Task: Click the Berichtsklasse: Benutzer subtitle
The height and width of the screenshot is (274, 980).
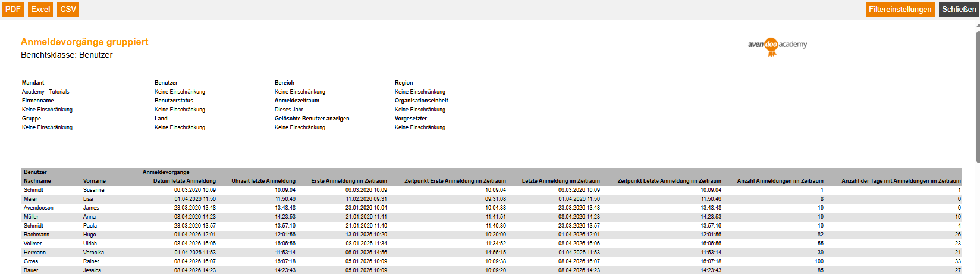Action: (x=67, y=55)
